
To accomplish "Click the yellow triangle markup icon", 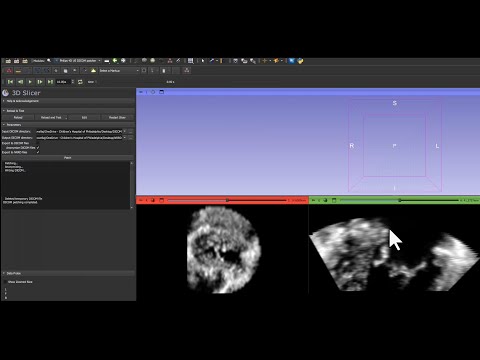I will [93, 71].
